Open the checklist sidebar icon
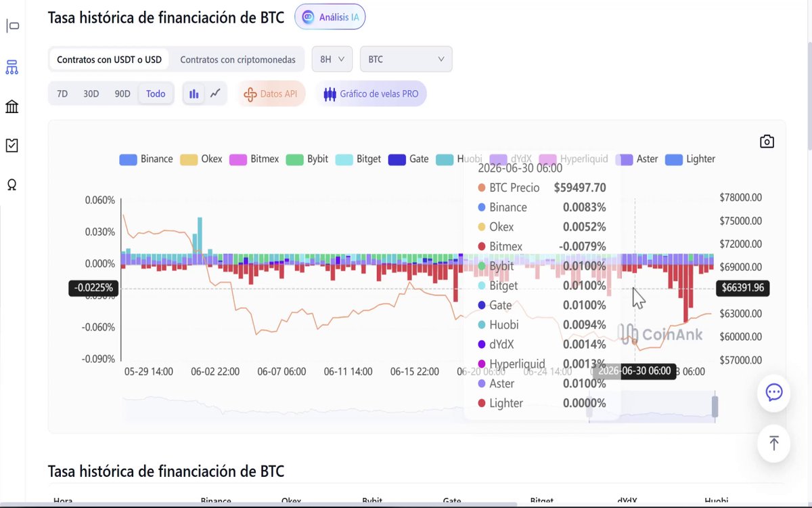 coord(12,145)
